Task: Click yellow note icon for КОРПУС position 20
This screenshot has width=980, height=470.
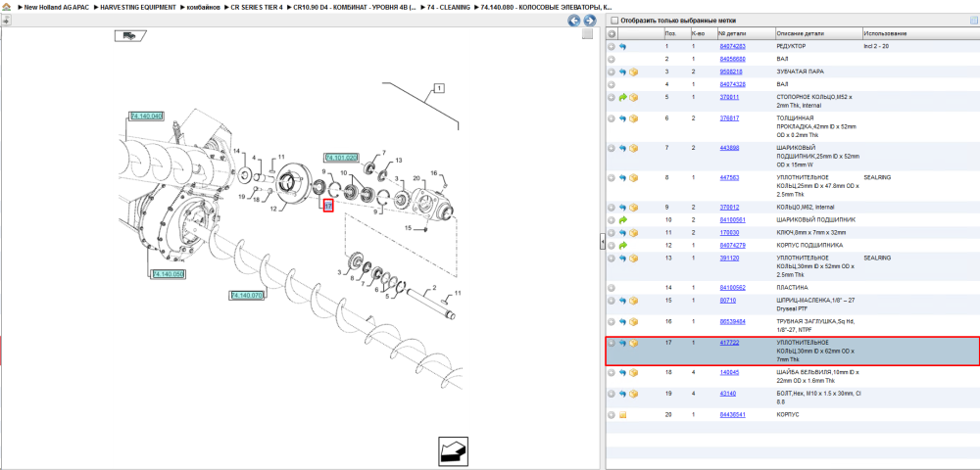Action: click(x=622, y=415)
